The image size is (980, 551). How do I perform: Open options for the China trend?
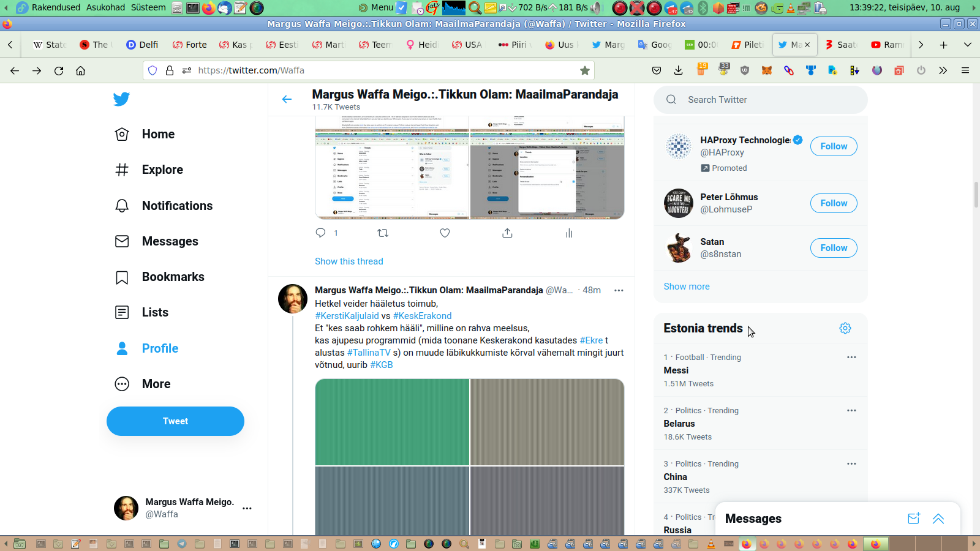(x=851, y=463)
